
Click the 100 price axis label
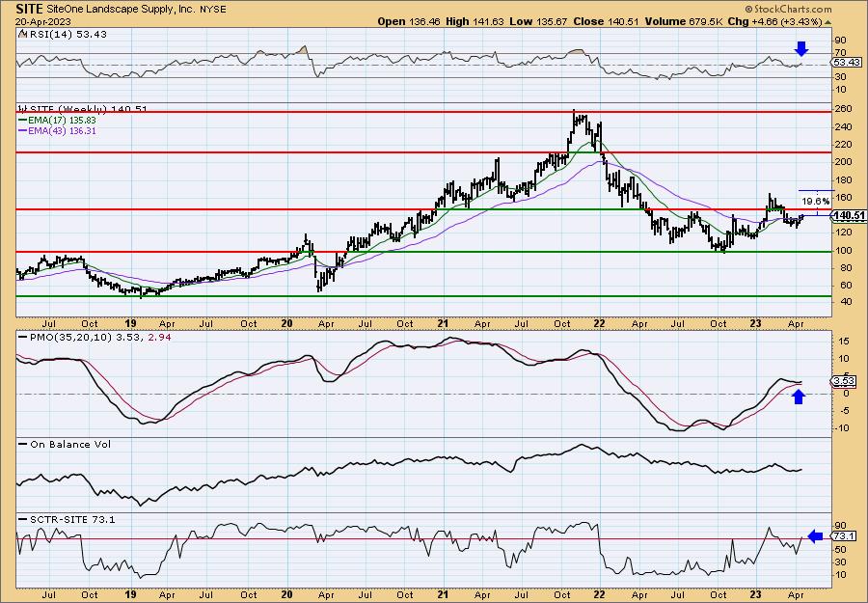point(844,250)
